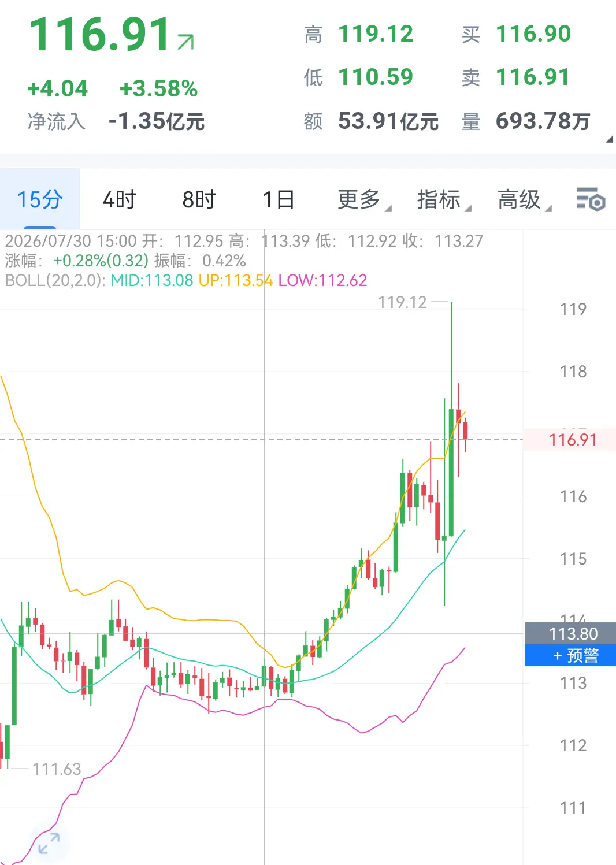Tap the 111.63 low marker on chart

coord(57,769)
